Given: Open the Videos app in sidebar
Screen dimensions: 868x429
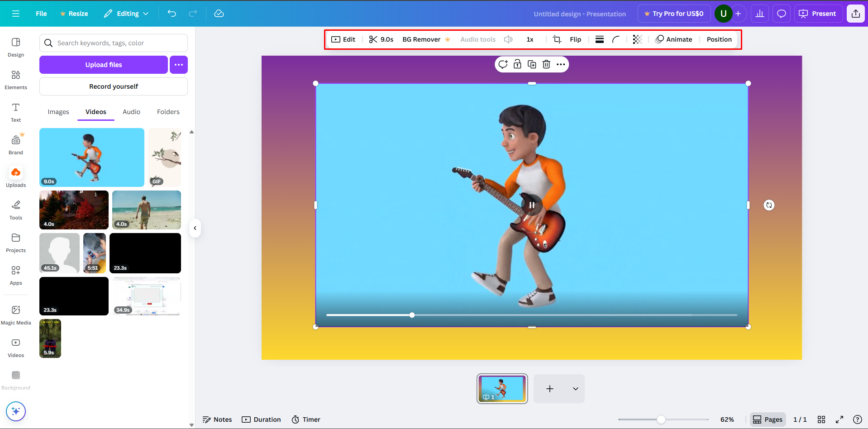Looking at the screenshot, I should click(x=16, y=348).
